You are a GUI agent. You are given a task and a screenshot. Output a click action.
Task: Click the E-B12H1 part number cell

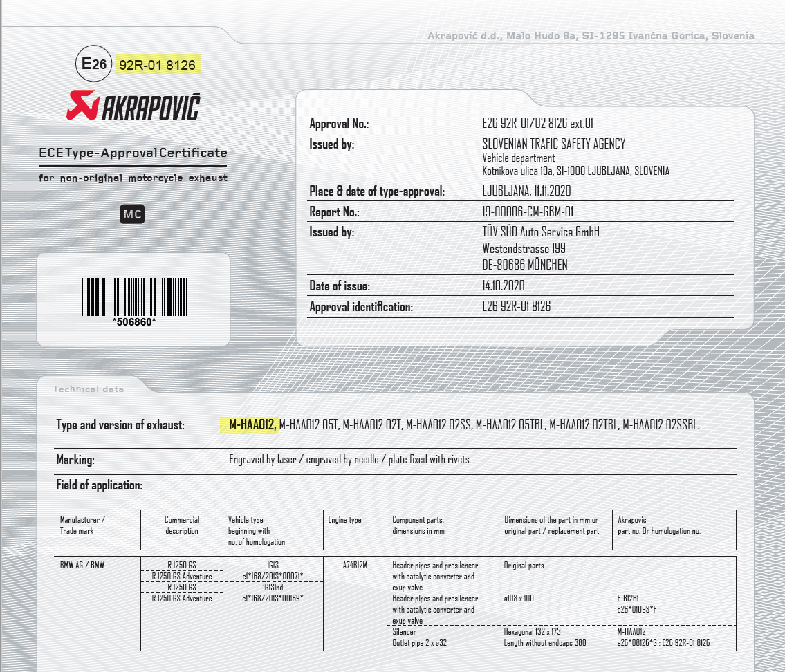pos(630,599)
